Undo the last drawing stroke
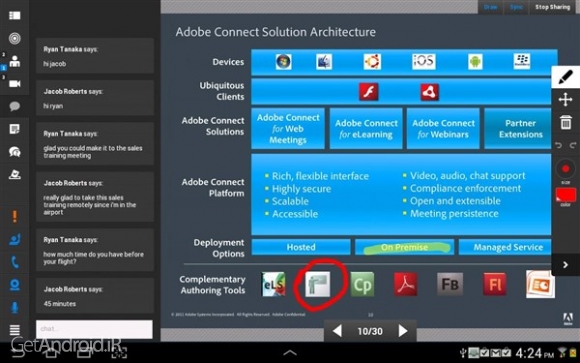Viewport: 580px width, 363px height. [559, 145]
